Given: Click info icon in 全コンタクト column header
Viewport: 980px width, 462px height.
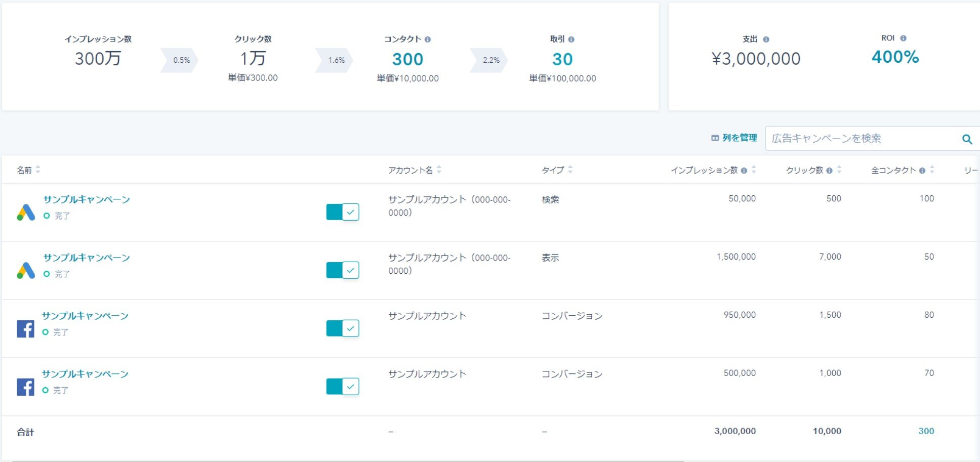Looking at the screenshot, I should click(922, 171).
